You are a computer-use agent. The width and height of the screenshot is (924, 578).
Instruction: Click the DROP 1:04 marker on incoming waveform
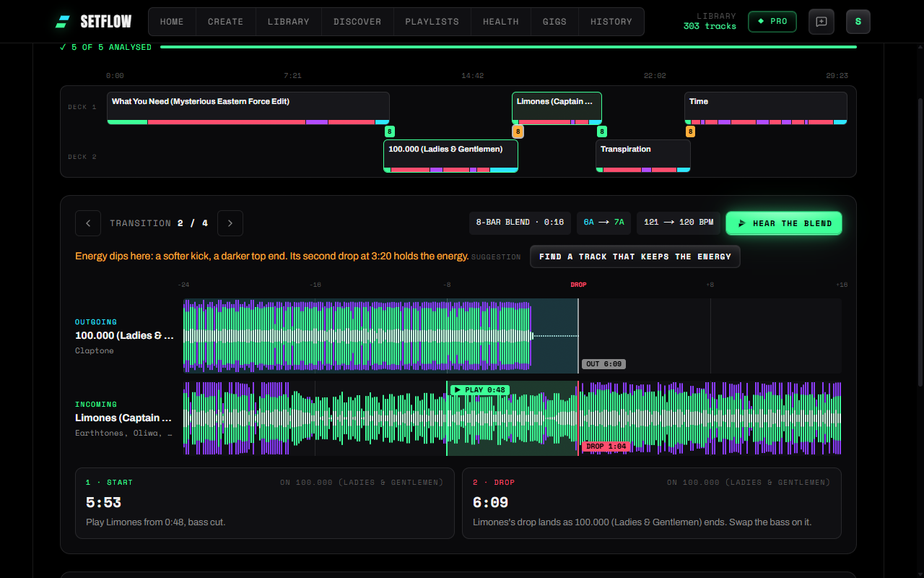coord(606,447)
